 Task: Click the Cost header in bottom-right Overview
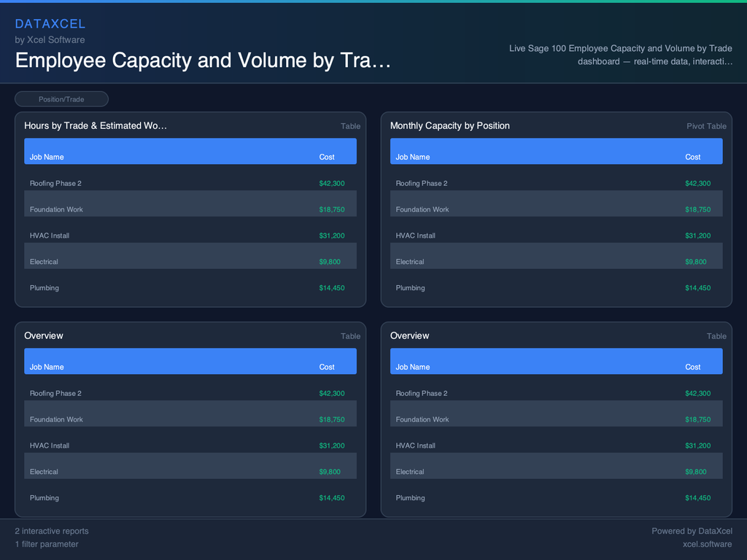tap(692, 367)
